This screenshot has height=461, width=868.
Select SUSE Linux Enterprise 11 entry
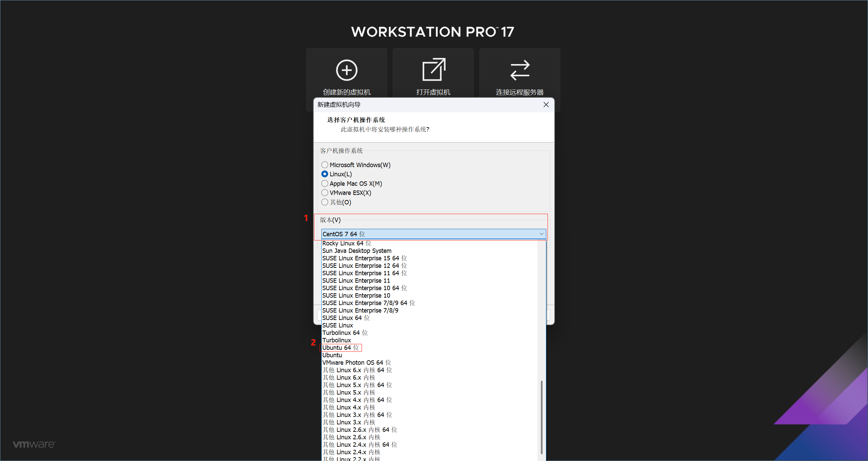(429, 281)
